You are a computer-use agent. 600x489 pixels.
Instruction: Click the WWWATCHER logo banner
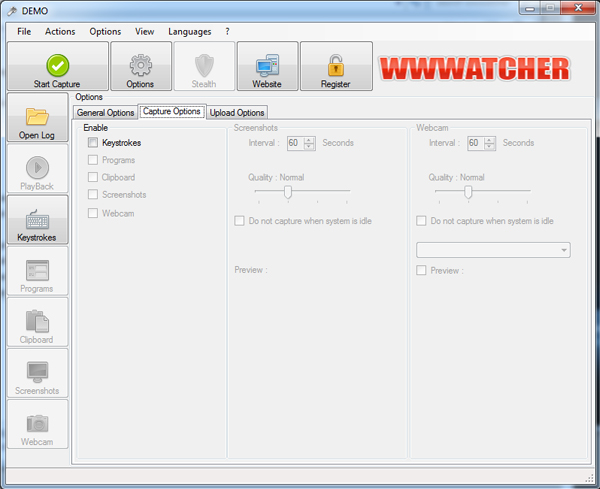click(x=474, y=69)
